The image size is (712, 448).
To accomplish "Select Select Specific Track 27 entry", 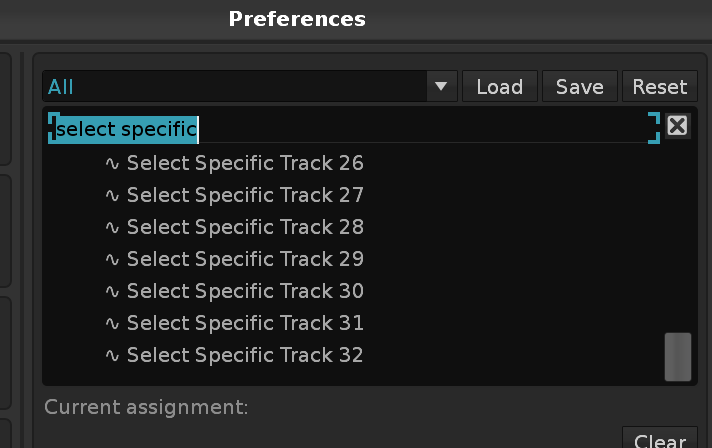I will coord(245,195).
